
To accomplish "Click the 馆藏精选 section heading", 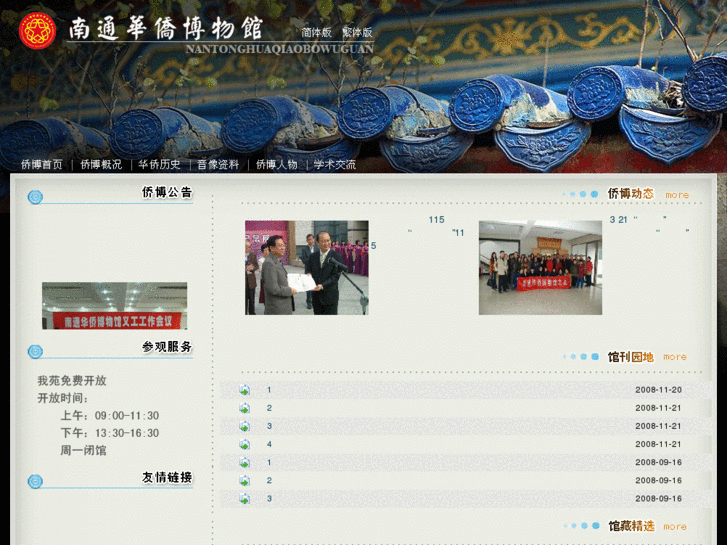I will [x=631, y=526].
